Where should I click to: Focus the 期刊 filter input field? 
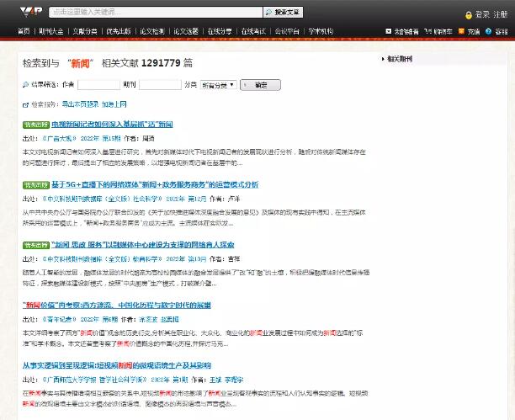pos(160,85)
